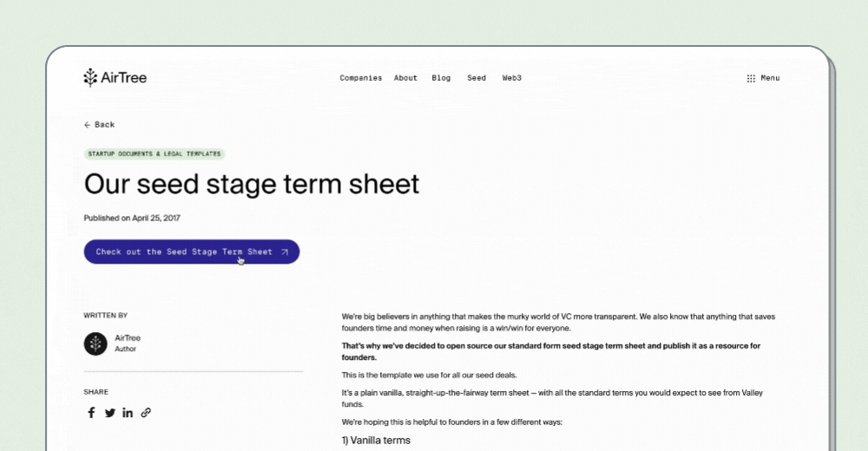Click the WRITTEN BY label
The image size is (868, 451).
106,316
